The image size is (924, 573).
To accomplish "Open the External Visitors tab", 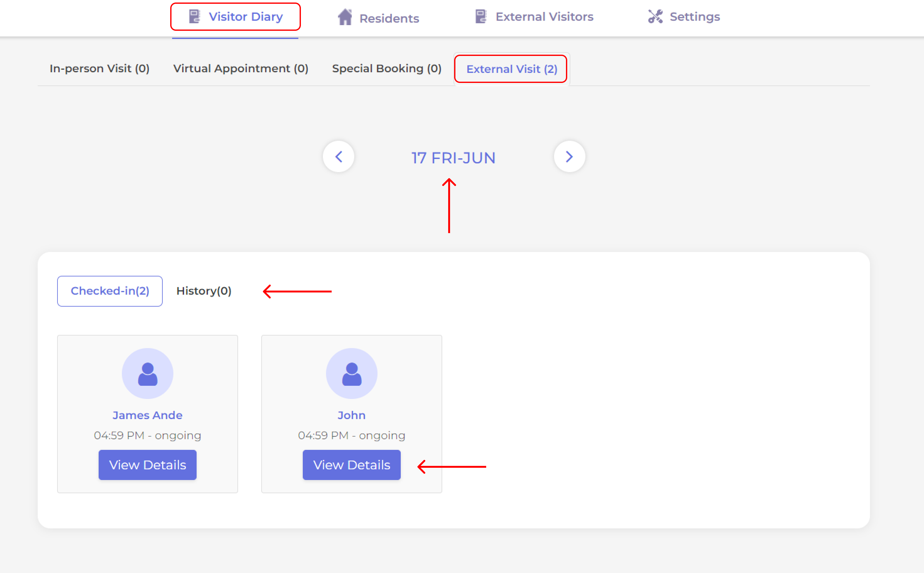I will click(x=544, y=17).
